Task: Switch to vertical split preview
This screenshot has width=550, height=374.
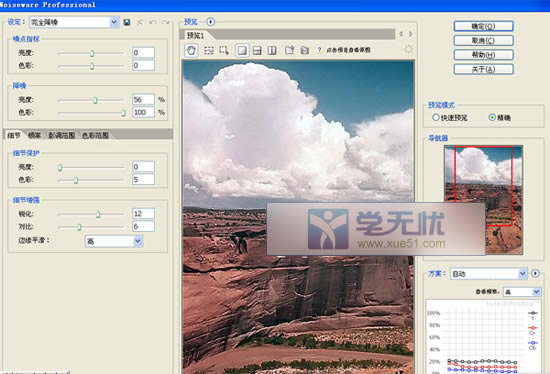Action: pos(272,51)
